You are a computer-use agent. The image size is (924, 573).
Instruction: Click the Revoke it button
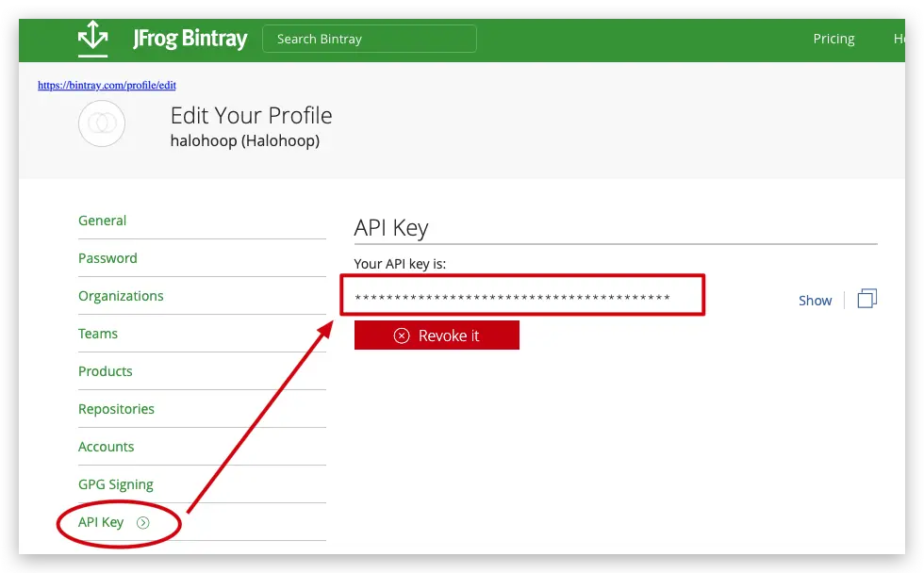click(x=437, y=336)
